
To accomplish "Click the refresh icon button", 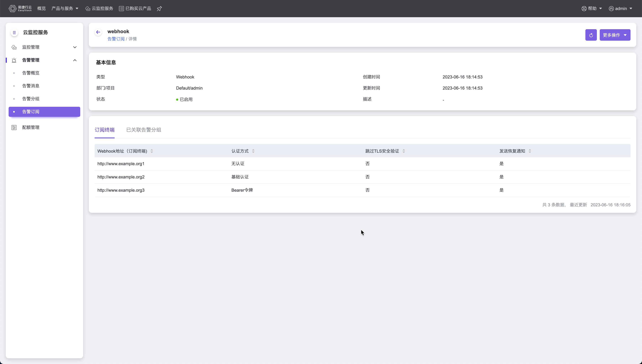I will (591, 35).
